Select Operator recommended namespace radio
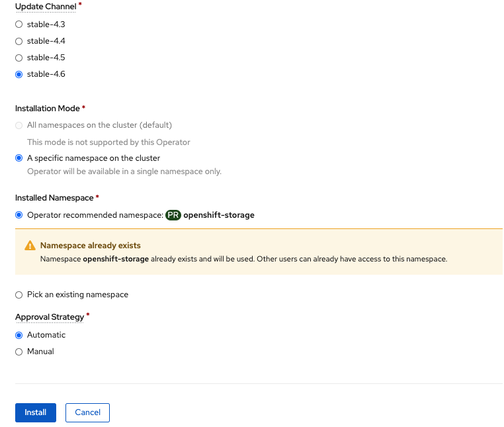 pyautogui.click(x=19, y=215)
